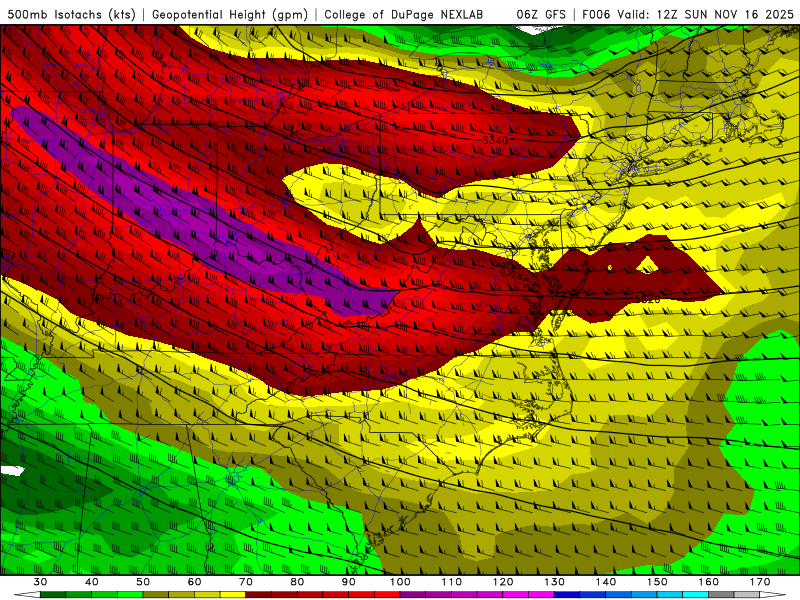Click the 80 label on the color scale
800x600 pixels.
point(297,582)
